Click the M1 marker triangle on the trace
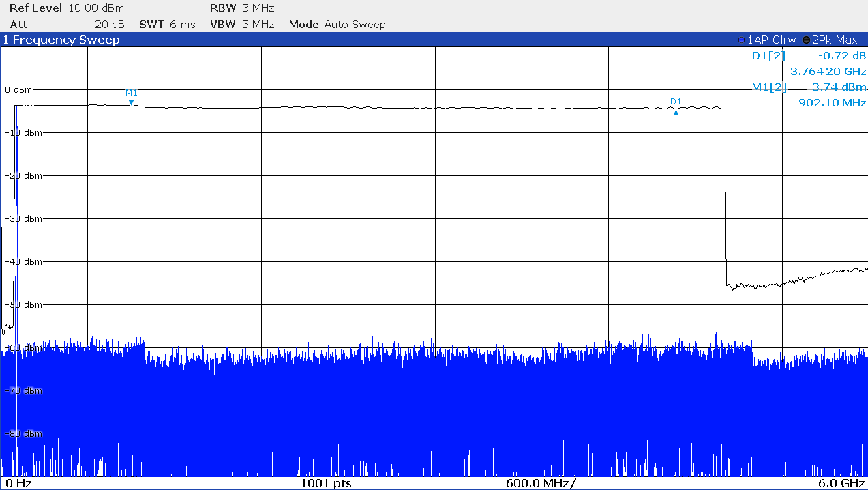 click(x=131, y=102)
